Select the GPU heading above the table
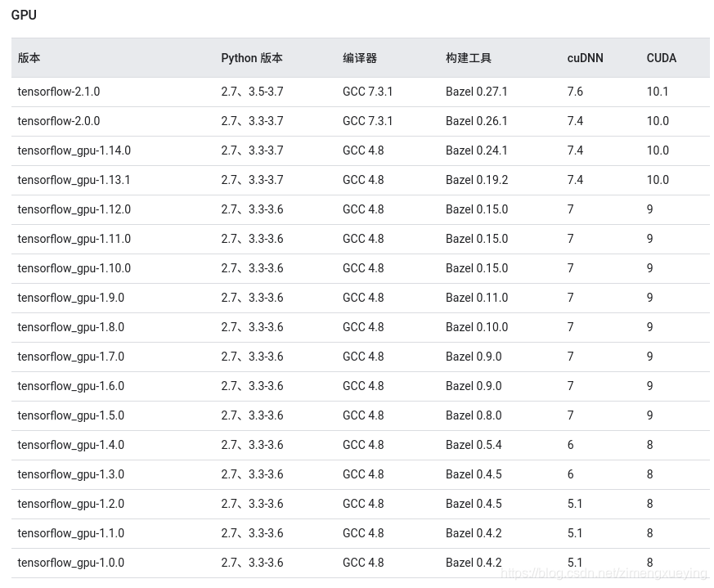714x588 pixels. [x=24, y=15]
